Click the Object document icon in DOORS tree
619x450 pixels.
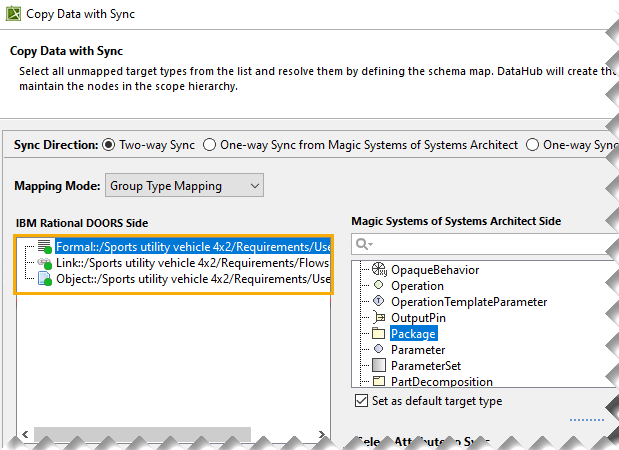(x=45, y=279)
